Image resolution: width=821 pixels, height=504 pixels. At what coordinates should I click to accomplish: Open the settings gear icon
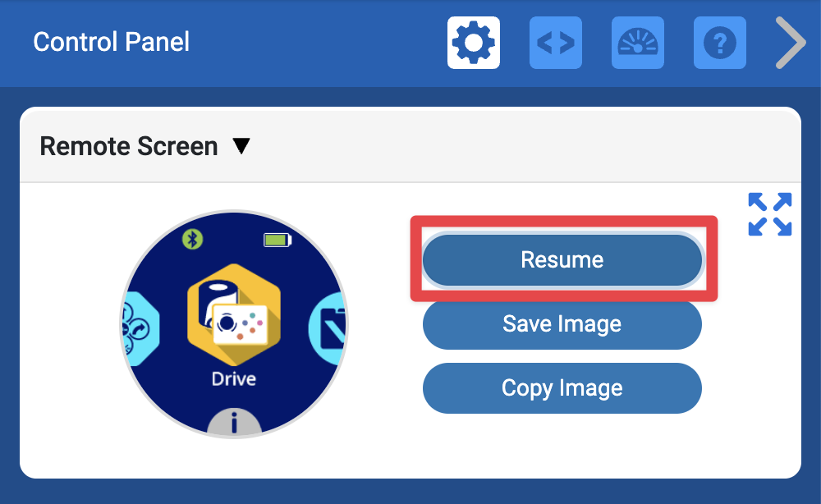point(474,42)
